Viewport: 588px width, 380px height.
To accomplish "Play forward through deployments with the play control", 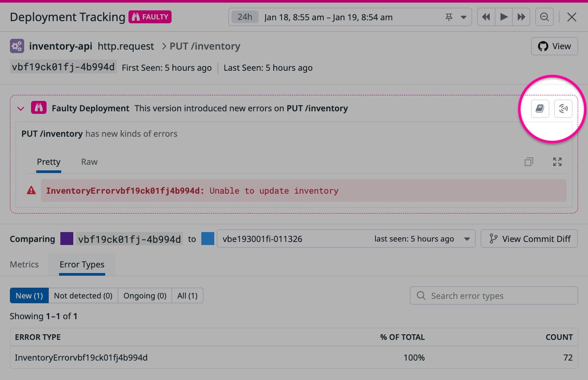I will coord(504,17).
